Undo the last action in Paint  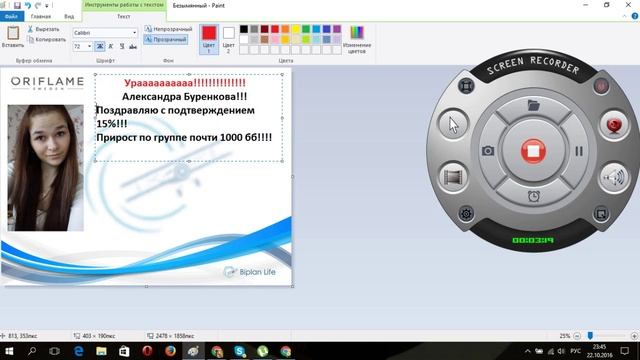pos(28,5)
